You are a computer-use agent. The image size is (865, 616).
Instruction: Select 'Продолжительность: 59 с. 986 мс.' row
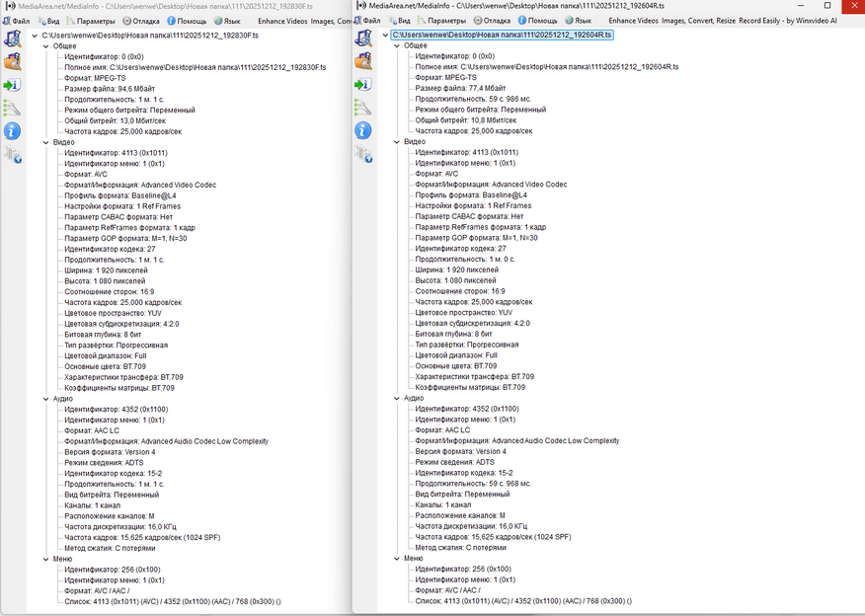473,100
